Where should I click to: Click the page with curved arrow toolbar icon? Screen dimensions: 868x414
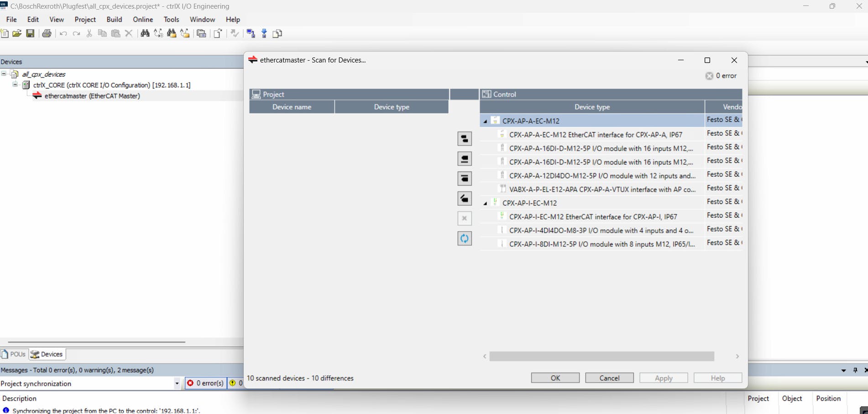coord(218,33)
